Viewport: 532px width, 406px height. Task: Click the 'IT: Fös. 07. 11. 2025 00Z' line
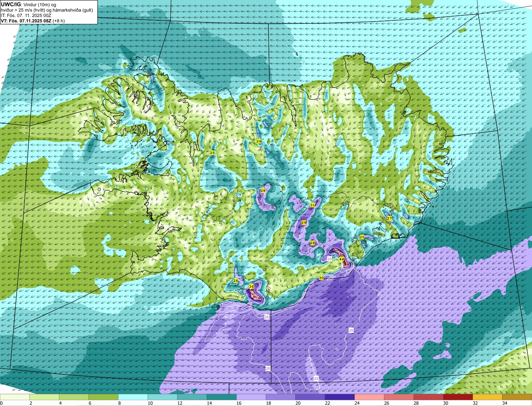(x=26, y=15)
